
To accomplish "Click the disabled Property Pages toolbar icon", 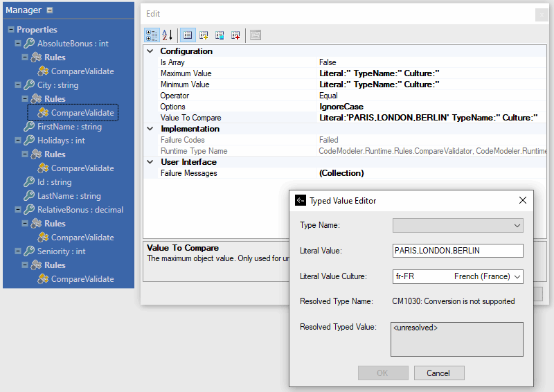I will point(256,35).
